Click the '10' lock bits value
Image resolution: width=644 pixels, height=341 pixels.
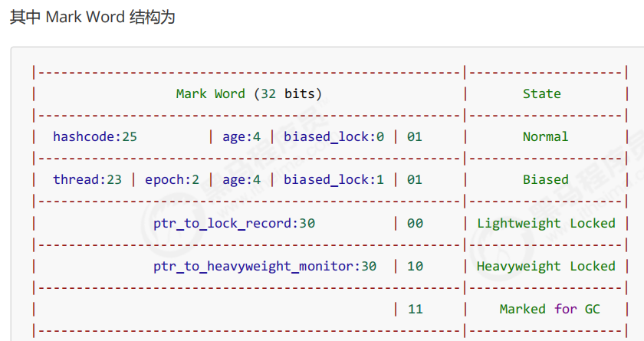(x=415, y=267)
